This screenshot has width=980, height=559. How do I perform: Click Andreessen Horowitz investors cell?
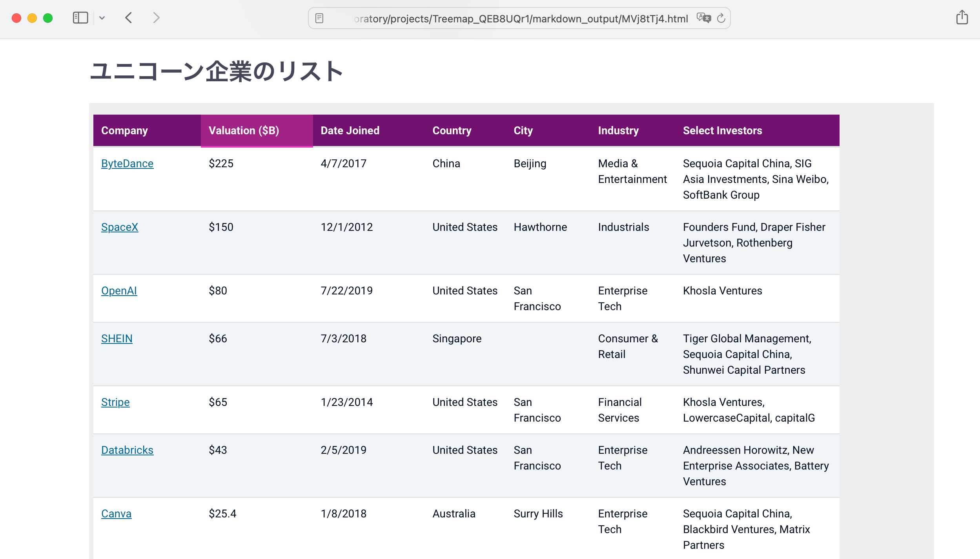pyautogui.click(x=757, y=466)
